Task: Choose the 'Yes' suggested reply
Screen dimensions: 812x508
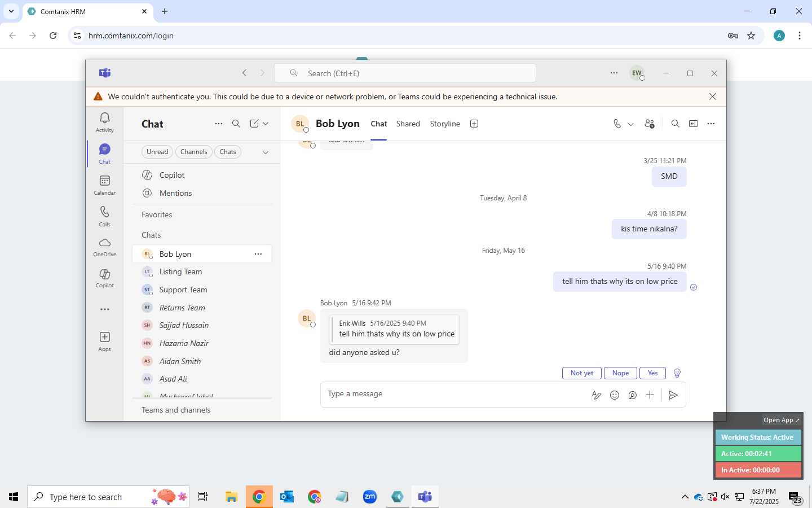Action: pyautogui.click(x=652, y=373)
